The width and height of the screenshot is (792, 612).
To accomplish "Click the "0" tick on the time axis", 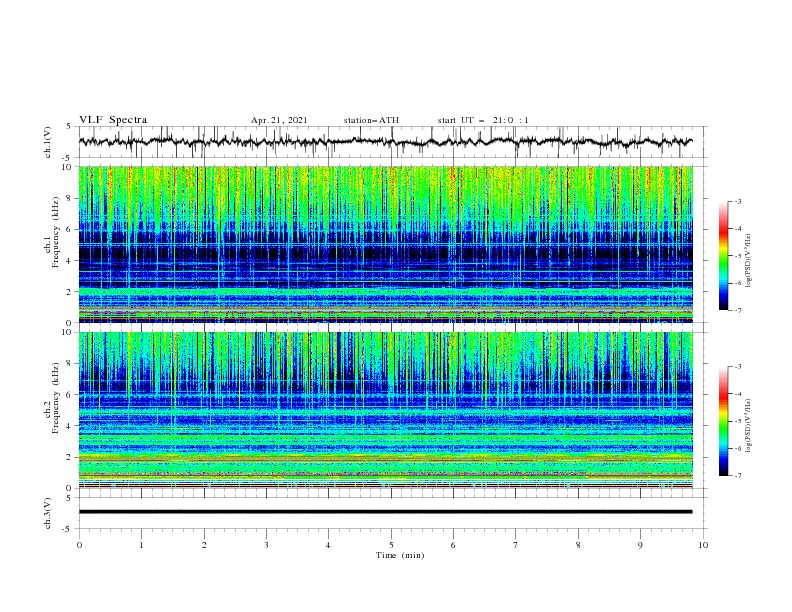I will [x=79, y=545].
